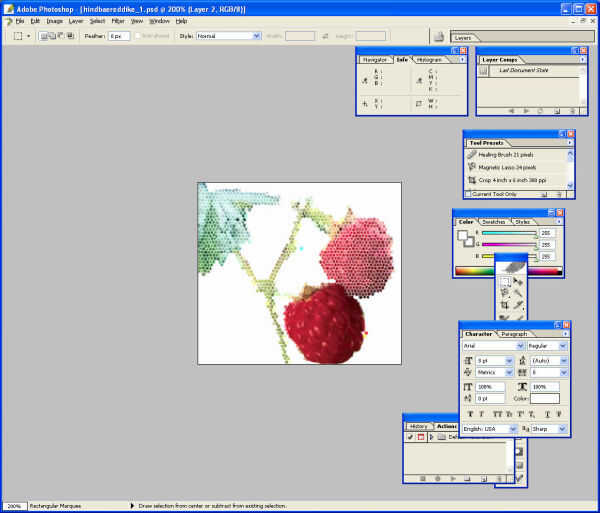
Task: Click Begin recording in Actions palette
Action: pyautogui.click(x=438, y=479)
